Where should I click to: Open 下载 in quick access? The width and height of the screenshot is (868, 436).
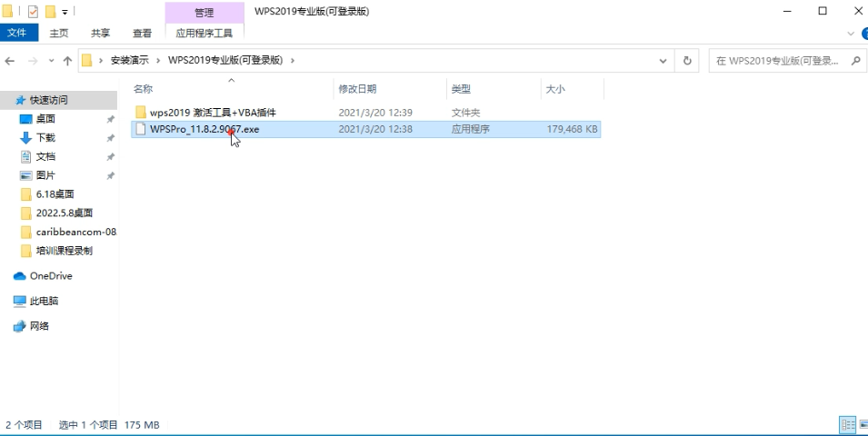tap(45, 138)
